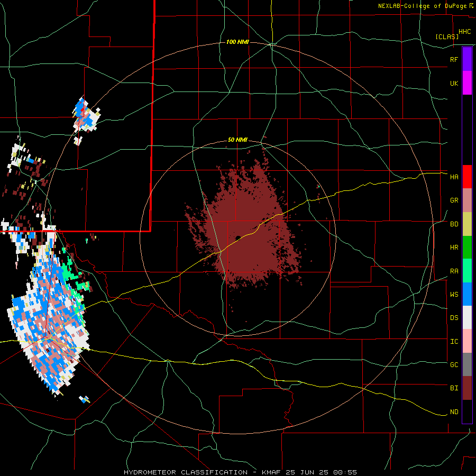The image size is (476, 476).
Task: Click the RF legend label
Action: [454, 59]
